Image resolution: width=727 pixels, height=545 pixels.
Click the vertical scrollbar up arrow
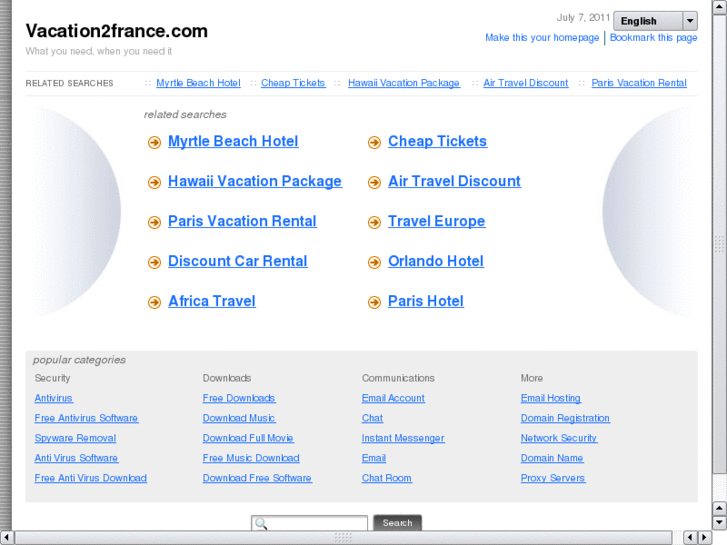[x=719, y=6]
